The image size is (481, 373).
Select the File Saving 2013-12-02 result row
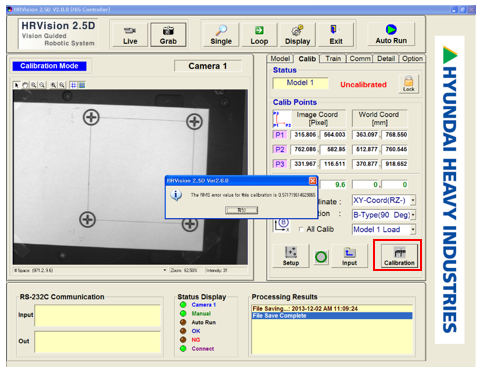pos(332,309)
